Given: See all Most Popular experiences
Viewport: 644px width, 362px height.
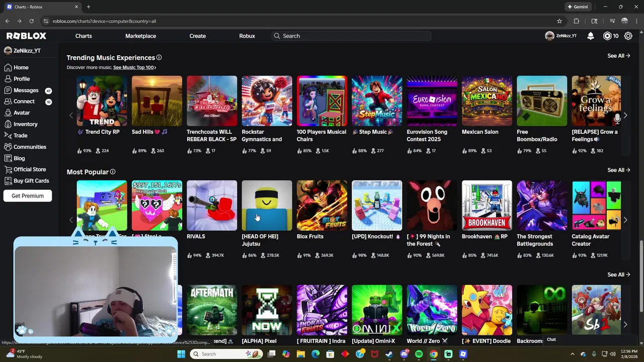Looking at the screenshot, I should tap(618, 170).
